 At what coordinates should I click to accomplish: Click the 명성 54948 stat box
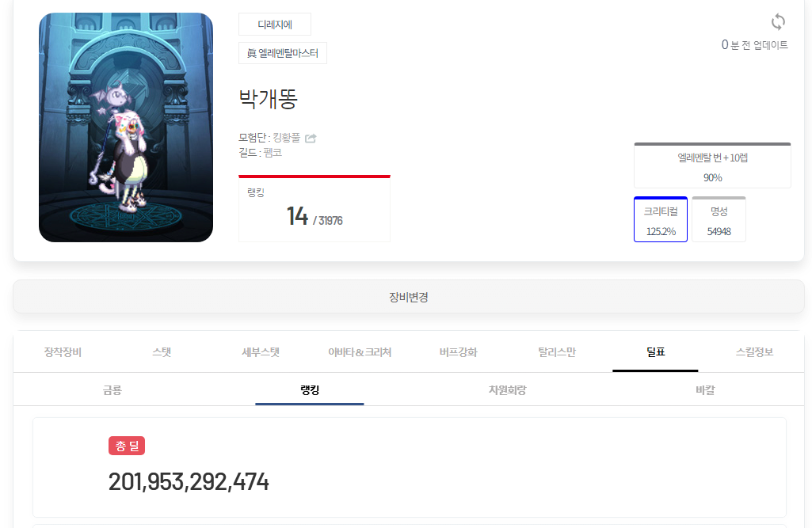(x=719, y=219)
